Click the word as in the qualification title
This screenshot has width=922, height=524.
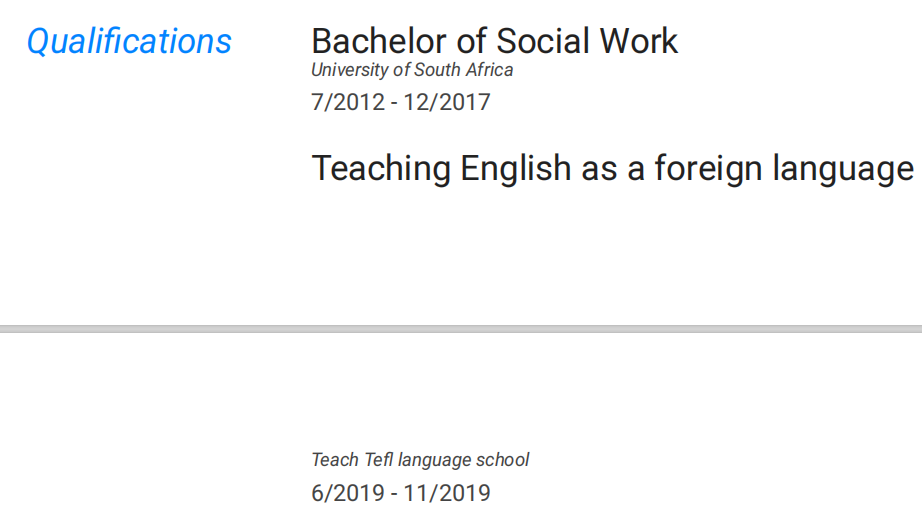pos(600,168)
